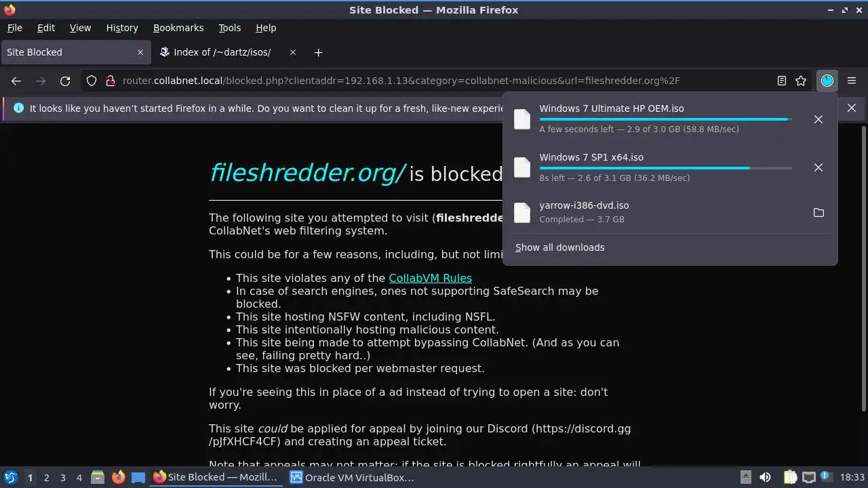The width and height of the screenshot is (868, 488).
Task: Open the LXQt application menu
Action: (10, 477)
